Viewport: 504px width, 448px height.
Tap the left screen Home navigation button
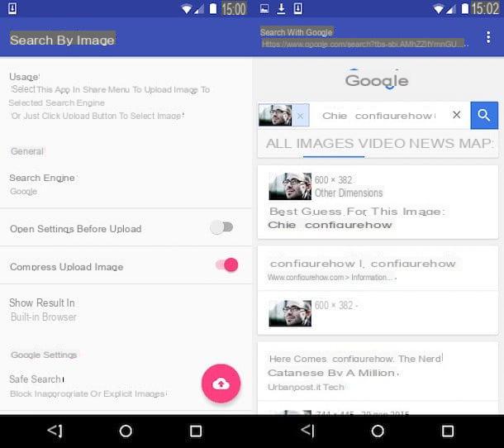tap(126, 431)
